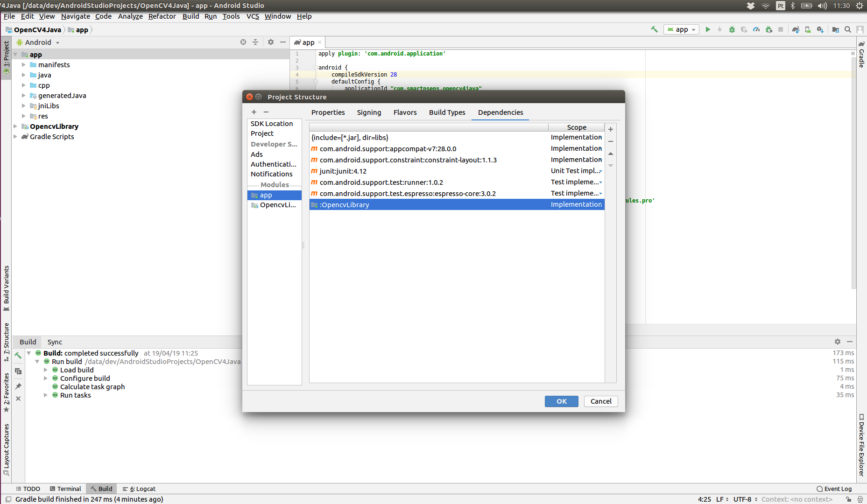Click Attach debugger to Android process icon

(x=768, y=29)
